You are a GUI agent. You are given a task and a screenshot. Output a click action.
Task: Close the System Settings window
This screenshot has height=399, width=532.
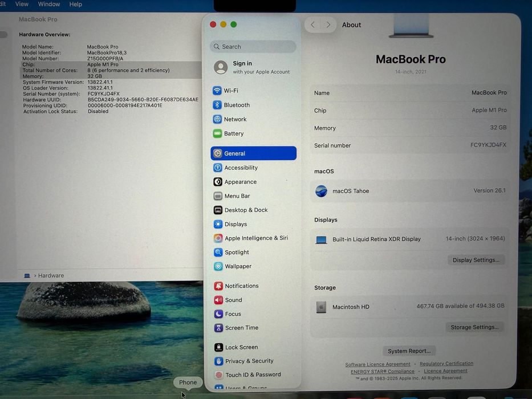[213, 25]
